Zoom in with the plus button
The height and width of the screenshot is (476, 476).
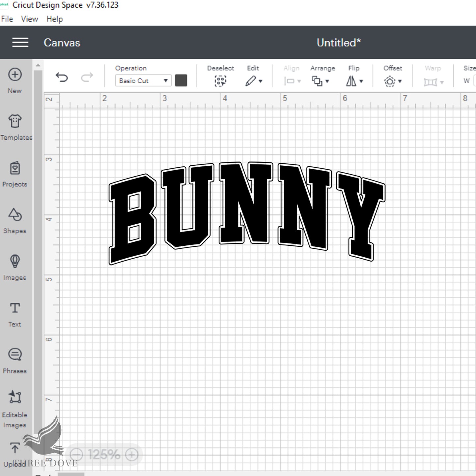pyautogui.click(x=132, y=455)
